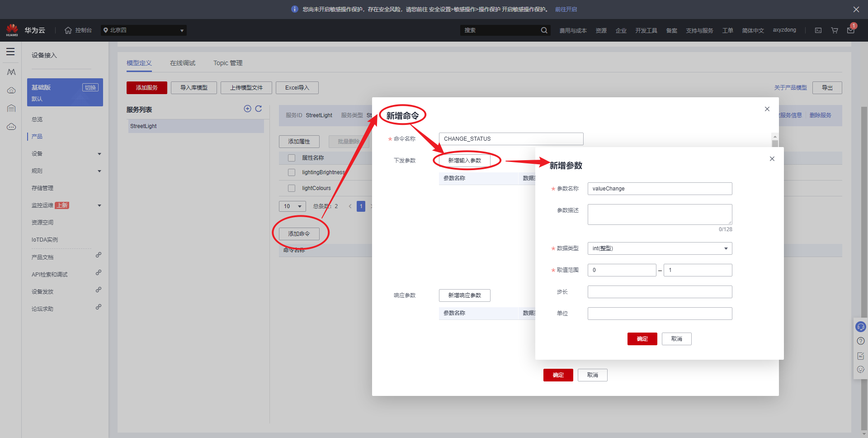Open 资源空间 in the sidebar

[42, 223]
